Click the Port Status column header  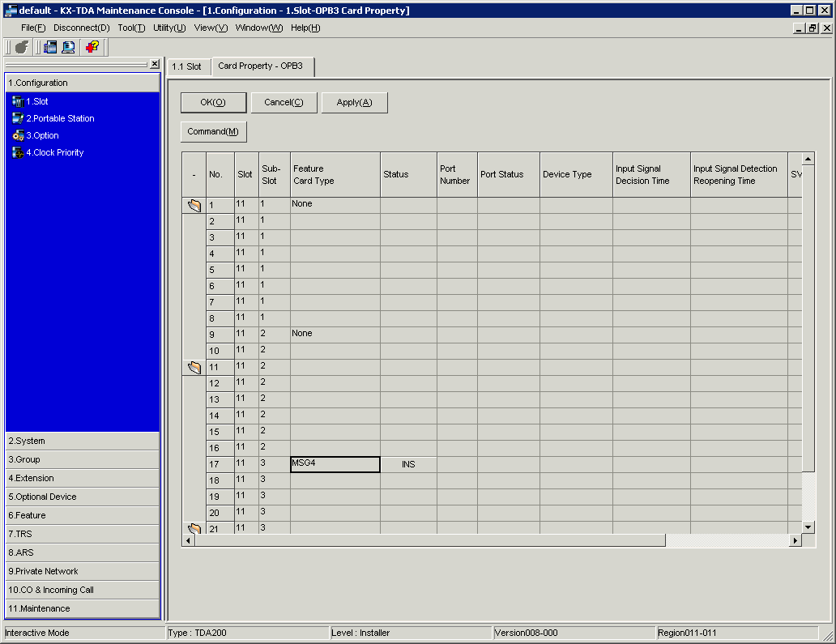(x=509, y=175)
